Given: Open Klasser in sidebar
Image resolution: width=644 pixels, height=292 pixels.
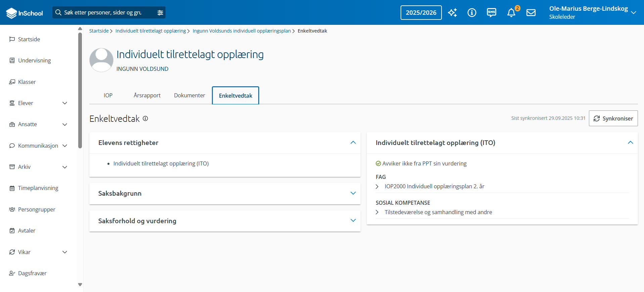Looking at the screenshot, I should [x=27, y=82].
